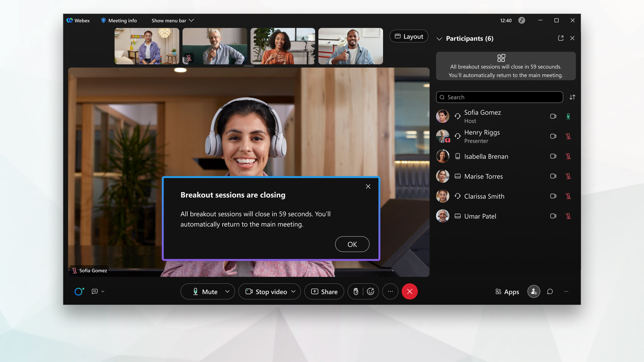The image size is (644, 362).
Task: Click the Reactions emoji icon
Action: (x=371, y=291)
